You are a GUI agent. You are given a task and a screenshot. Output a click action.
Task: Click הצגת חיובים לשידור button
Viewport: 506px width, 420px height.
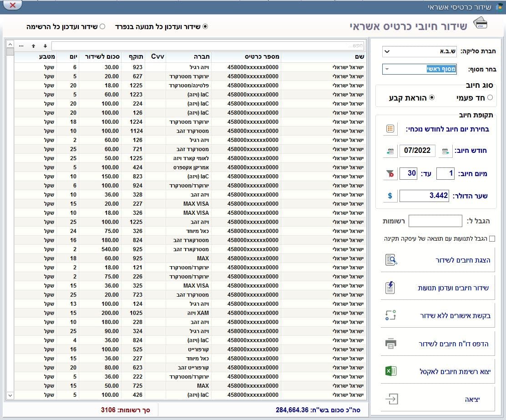pyautogui.click(x=438, y=260)
